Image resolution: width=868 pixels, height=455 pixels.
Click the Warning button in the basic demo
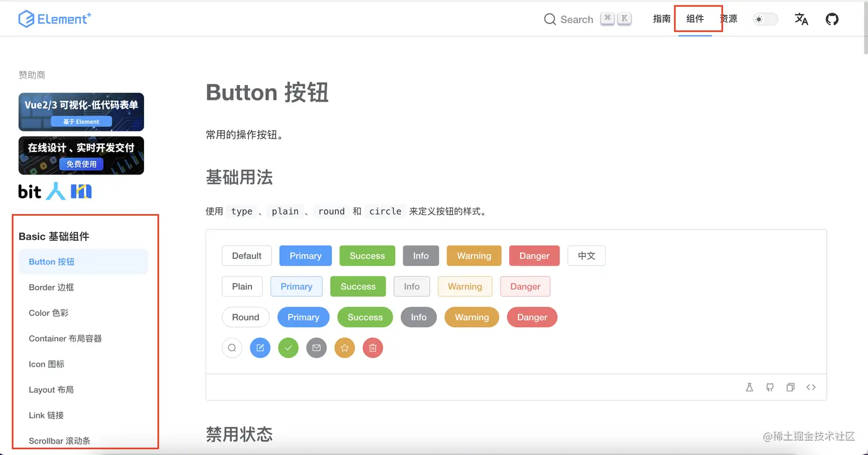[x=474, y=255]
